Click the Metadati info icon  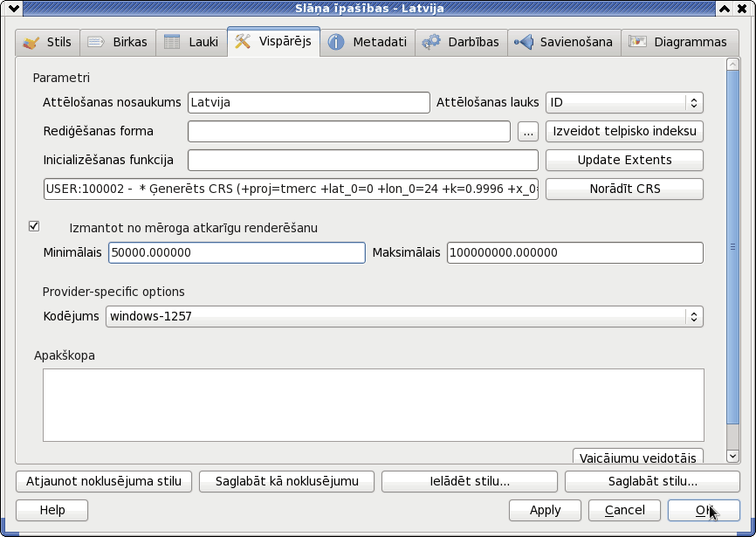[x=336, y=42]
